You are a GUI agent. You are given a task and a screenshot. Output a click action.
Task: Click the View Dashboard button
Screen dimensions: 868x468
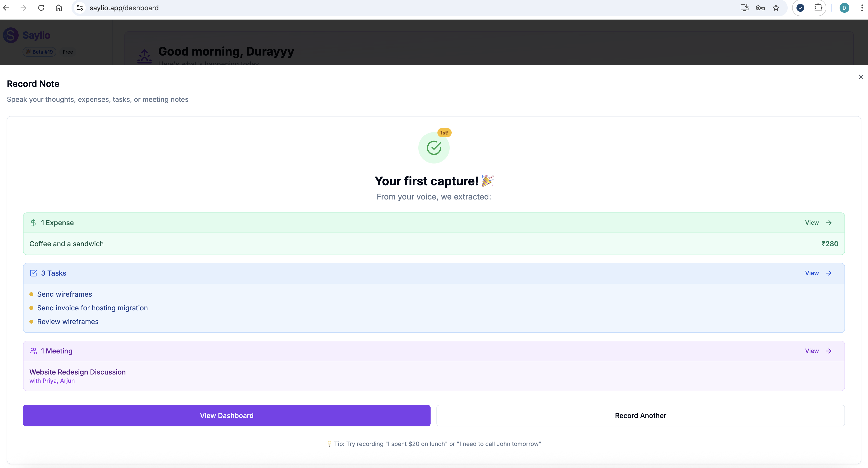pyautogui.click(x=227, y=415)
